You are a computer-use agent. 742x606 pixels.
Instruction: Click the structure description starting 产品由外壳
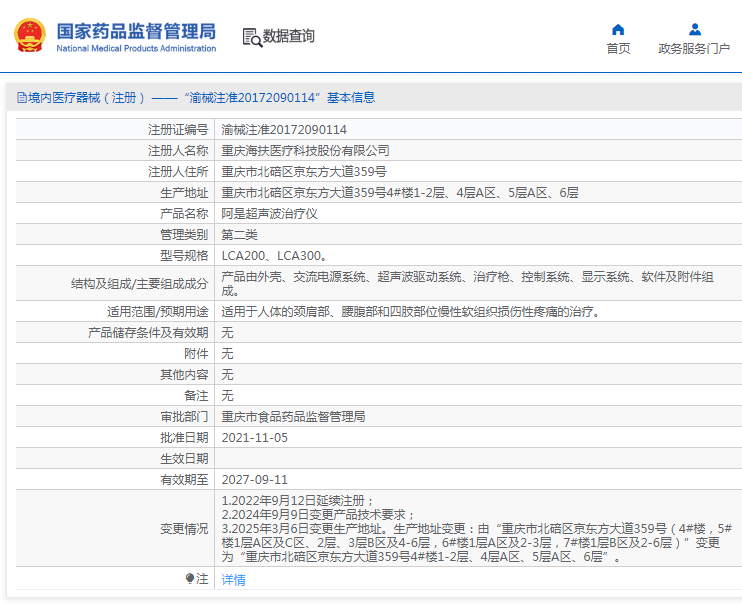pyautogui.click(x=467, y=284)
